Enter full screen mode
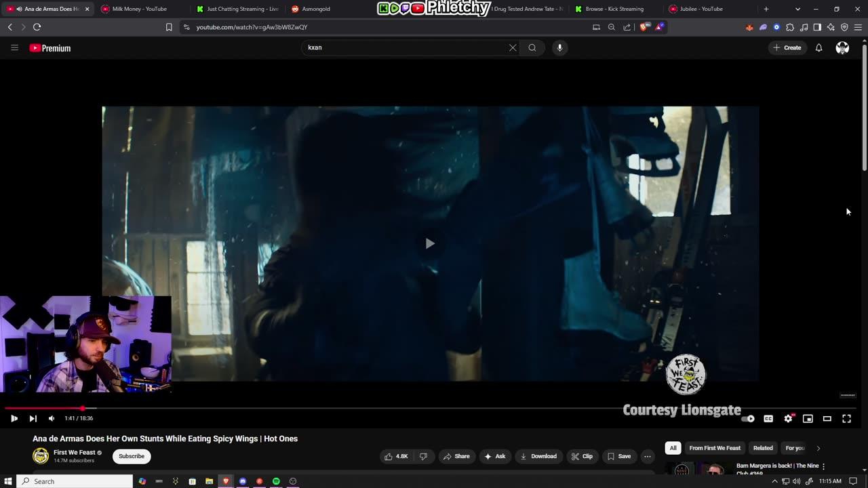 coord(846,419)
